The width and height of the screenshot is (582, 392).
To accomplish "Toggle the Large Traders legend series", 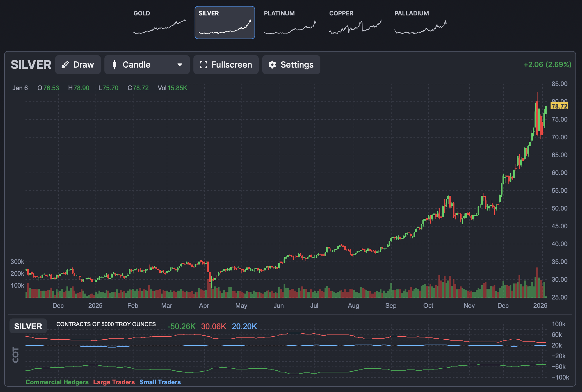I will [x=114, y=382].
